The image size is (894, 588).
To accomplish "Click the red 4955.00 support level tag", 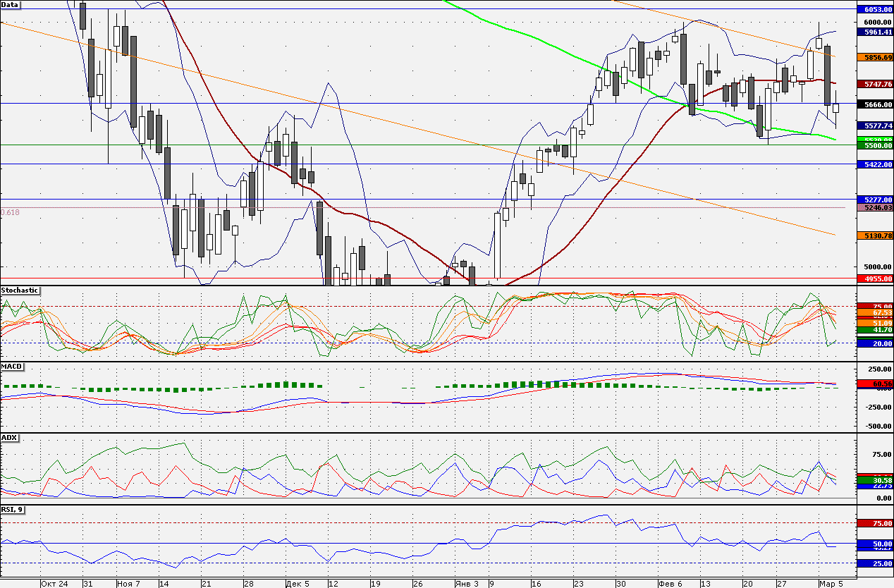I will (x=875, y=278).
